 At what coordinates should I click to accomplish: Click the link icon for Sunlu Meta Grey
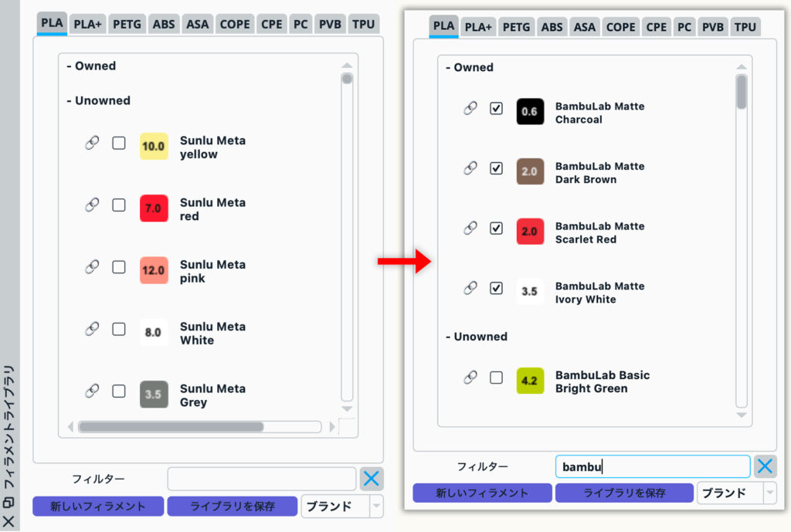pos(92,391)
